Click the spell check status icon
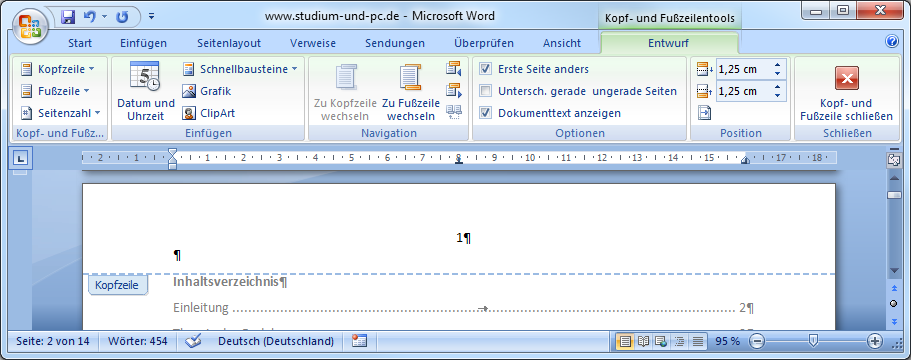The width and height of the screenshot is (911, 360). [193, 341]
